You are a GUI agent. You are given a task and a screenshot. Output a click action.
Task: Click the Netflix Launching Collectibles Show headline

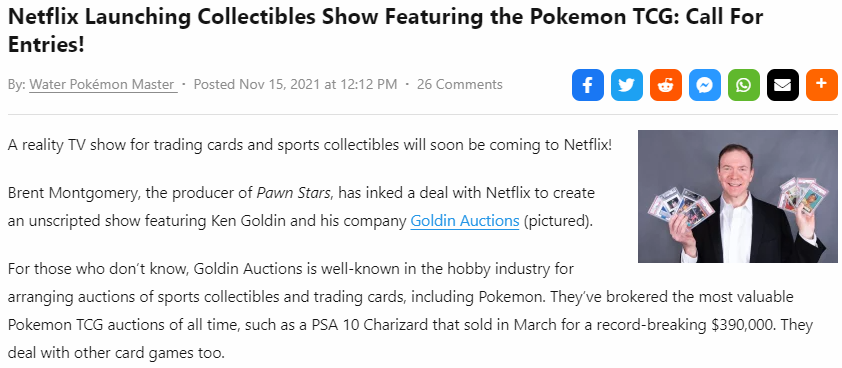click(x=385, y=30)
